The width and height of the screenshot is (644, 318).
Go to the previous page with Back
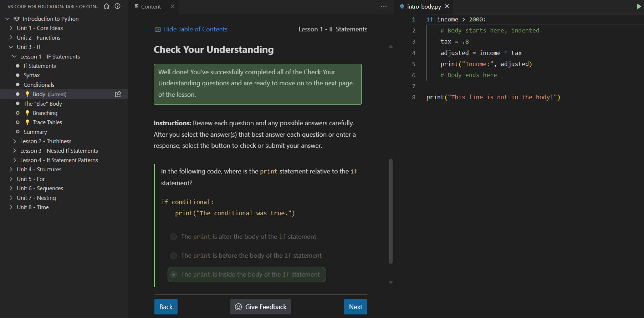click(166, 307)
